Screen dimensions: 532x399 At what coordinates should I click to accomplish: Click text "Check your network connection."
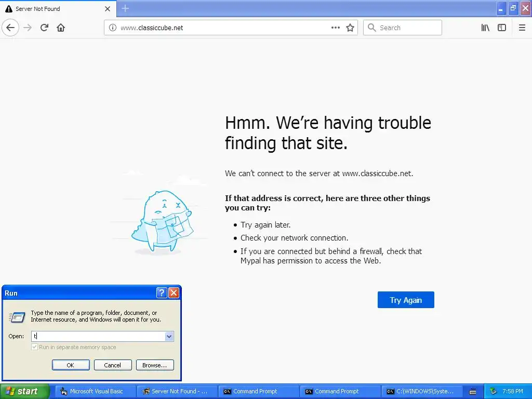tap(294, 238)
